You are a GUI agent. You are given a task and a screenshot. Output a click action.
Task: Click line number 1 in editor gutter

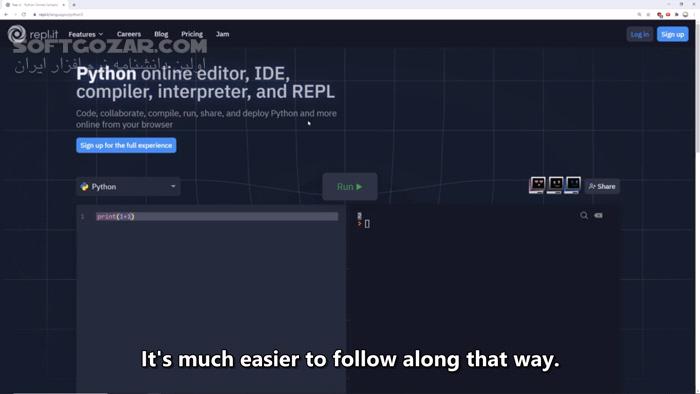(82, 216)
